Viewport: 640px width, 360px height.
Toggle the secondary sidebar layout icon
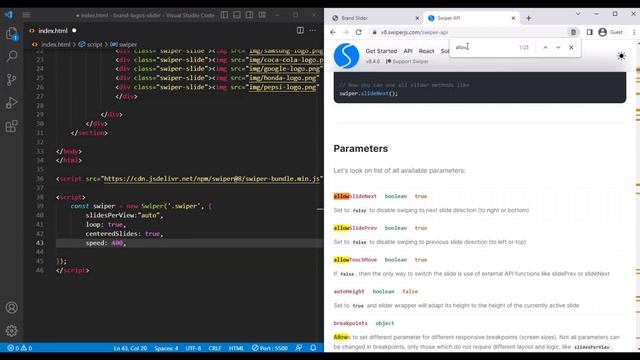pyautogui.click(x=249, y=15)
